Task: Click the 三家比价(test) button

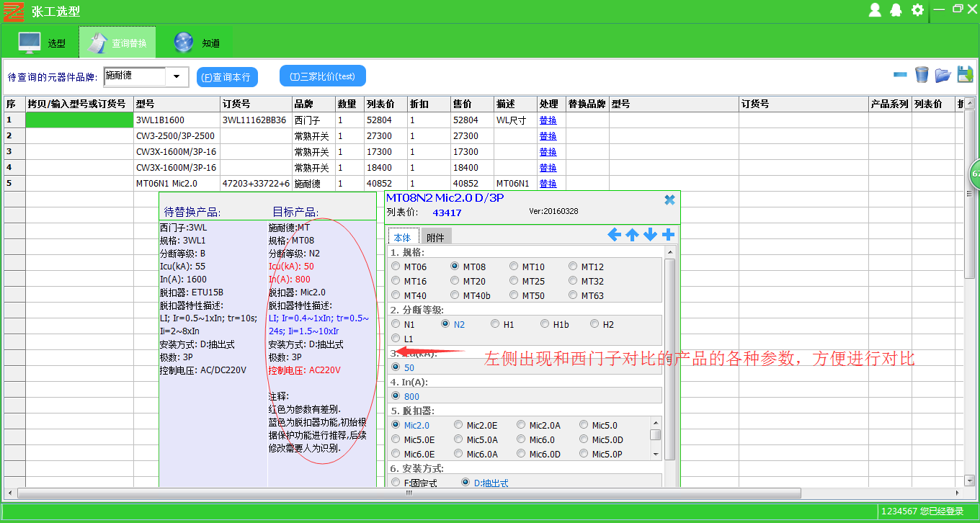Action: (x=323, y=76)
